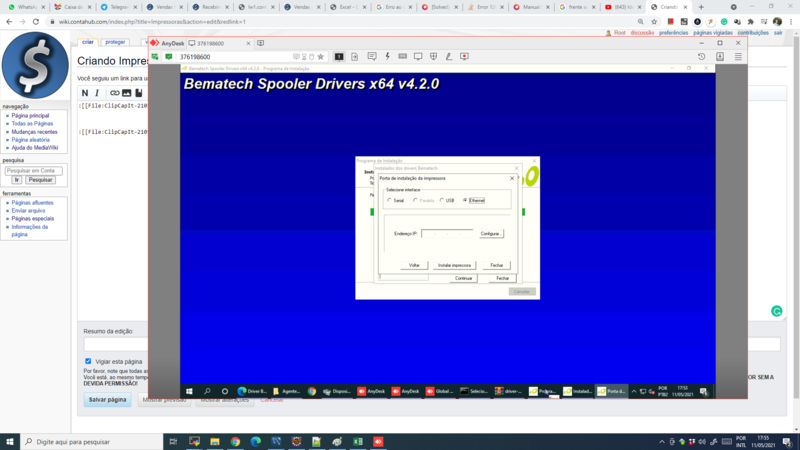Viewport: 800px width, 450px height.
Task: Click the embedded image wiki editor icon
Action: [x=126, y=93]
